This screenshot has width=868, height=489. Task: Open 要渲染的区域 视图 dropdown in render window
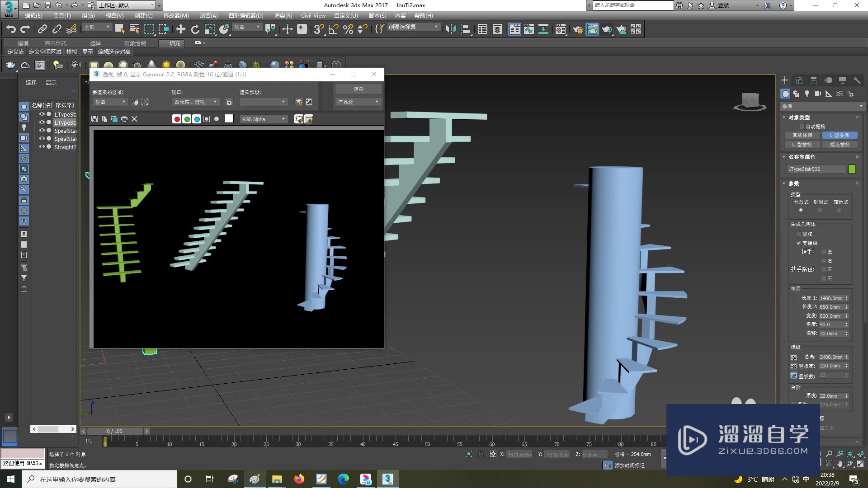[x=110, y=102]
